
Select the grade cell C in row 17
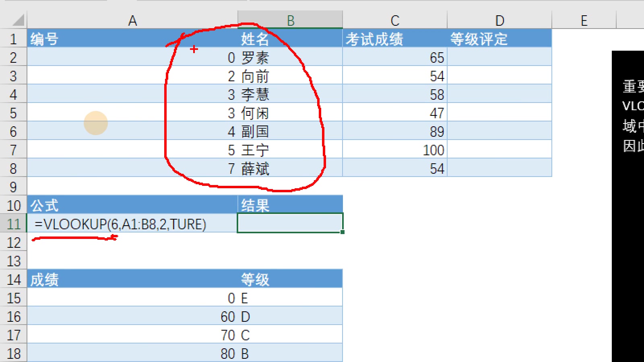(x=290, y=335)
